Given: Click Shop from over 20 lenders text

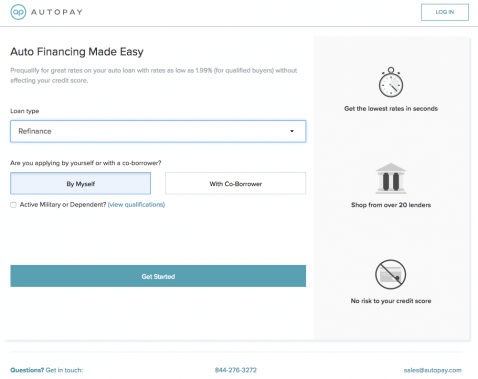Looking at the screenshot, I should click(x=391, y=205).
